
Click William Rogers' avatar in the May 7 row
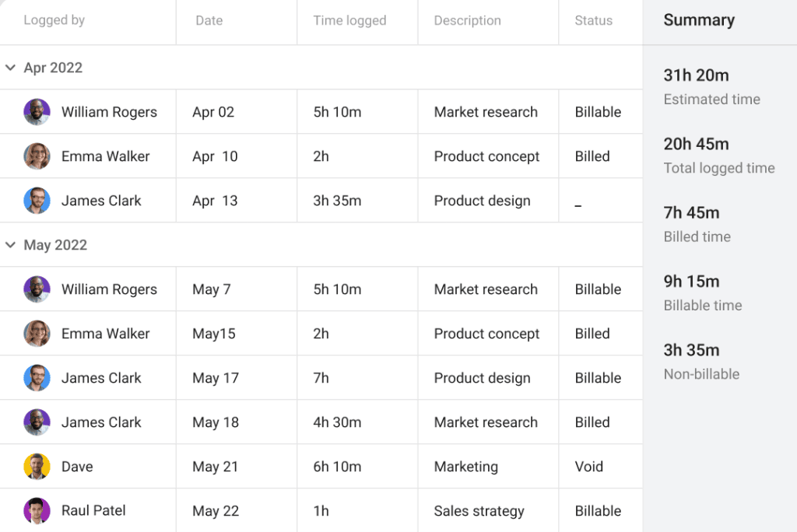point(36,289)
